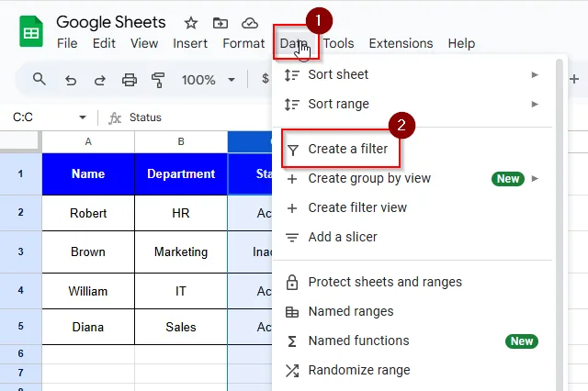
Task: Choose Protect sheets and ranges entry
Action: [x=413, y=282]
